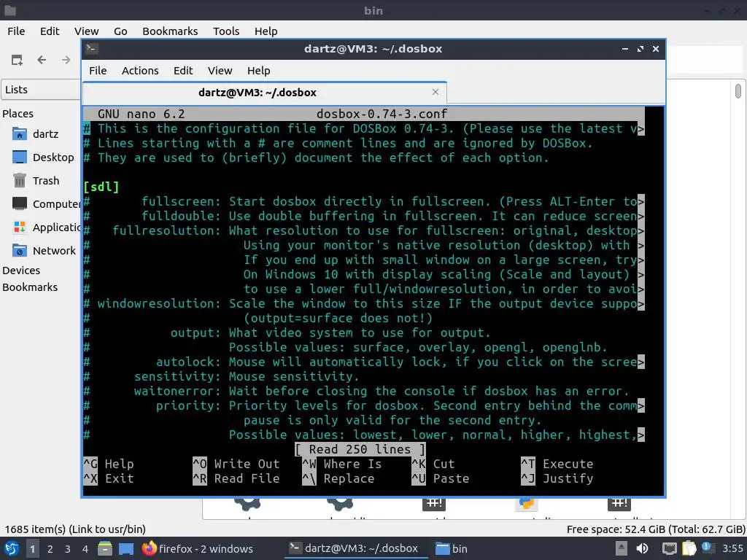This screenshot has height=560, width=747.
Task: Open the file manager's View menu
Action: pyautogui.click(x=86, y=31)
